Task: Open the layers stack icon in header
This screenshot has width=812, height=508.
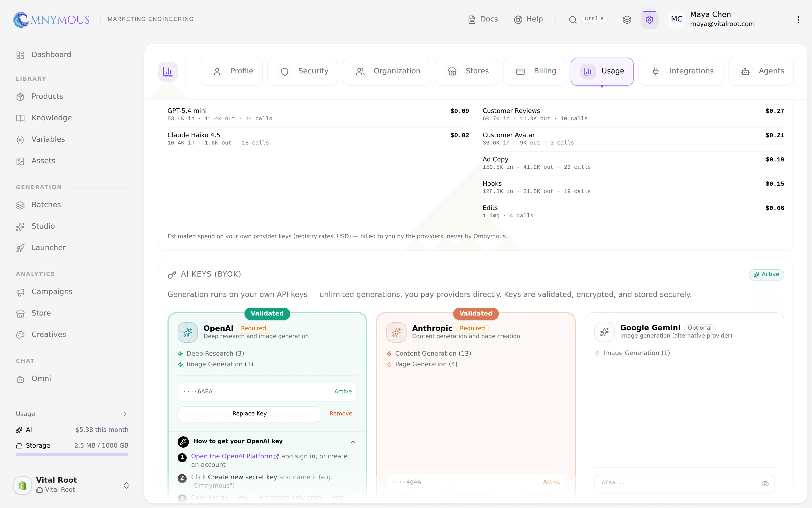Action: [627, 19]
